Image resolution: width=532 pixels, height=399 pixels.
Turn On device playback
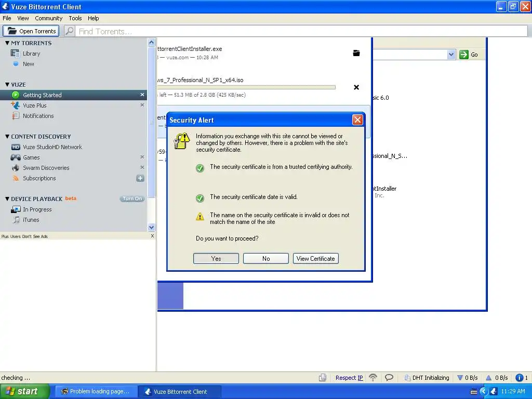(132, 199)
